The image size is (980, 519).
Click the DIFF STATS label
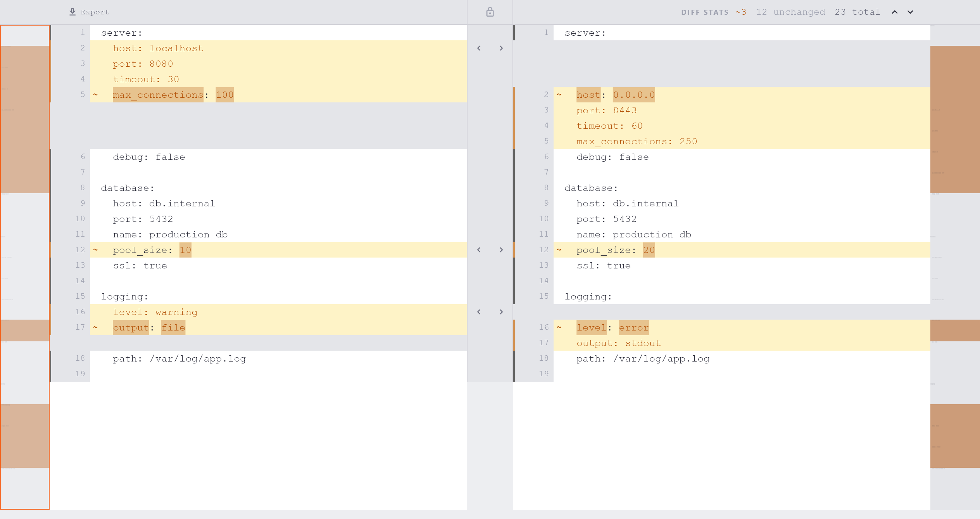point(705,12)
